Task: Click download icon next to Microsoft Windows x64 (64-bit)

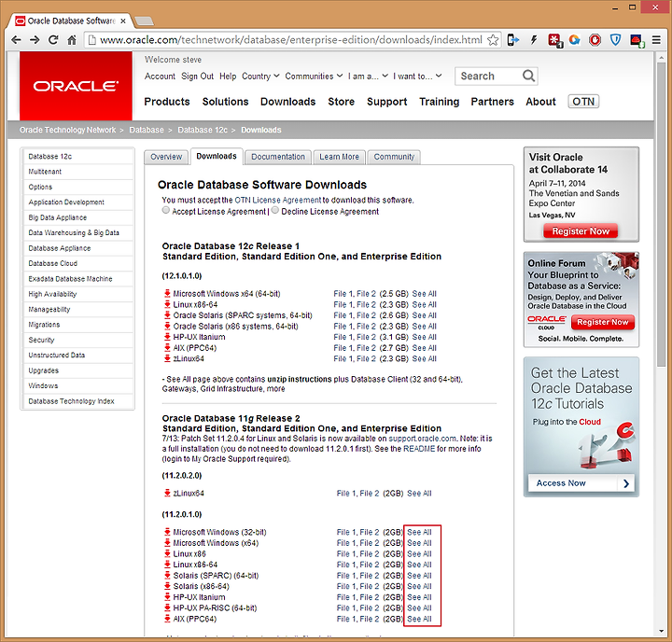Action: click(167, 294)
